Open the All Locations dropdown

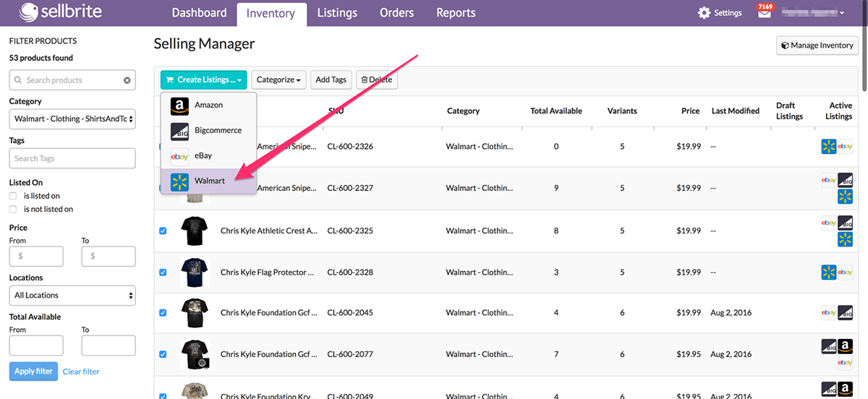click(72, 295)
